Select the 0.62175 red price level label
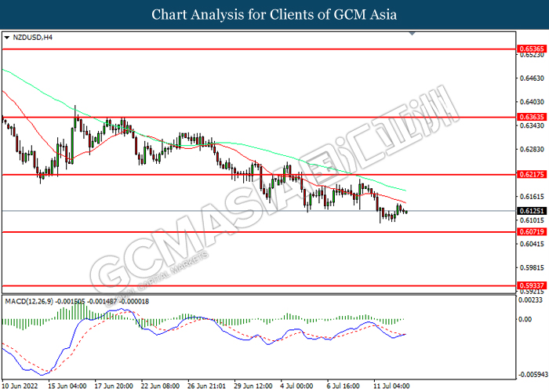Viewport: 549px width, 392px height. click(531, 174)
